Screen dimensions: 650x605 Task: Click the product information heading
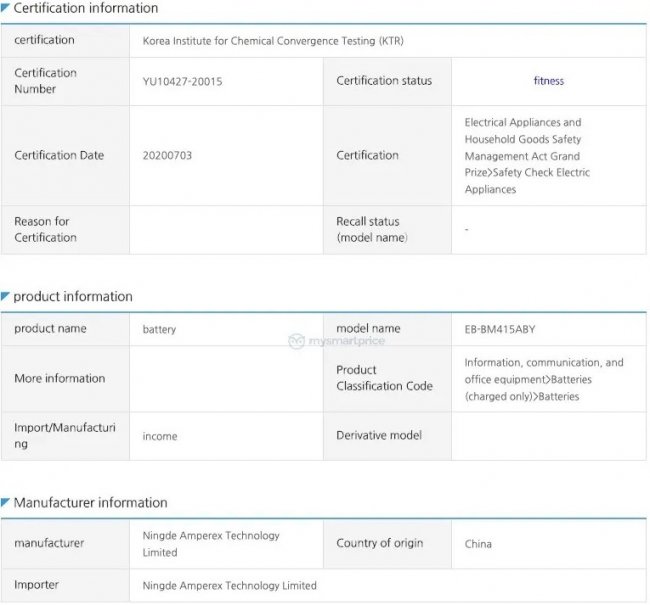coord(72,297)
